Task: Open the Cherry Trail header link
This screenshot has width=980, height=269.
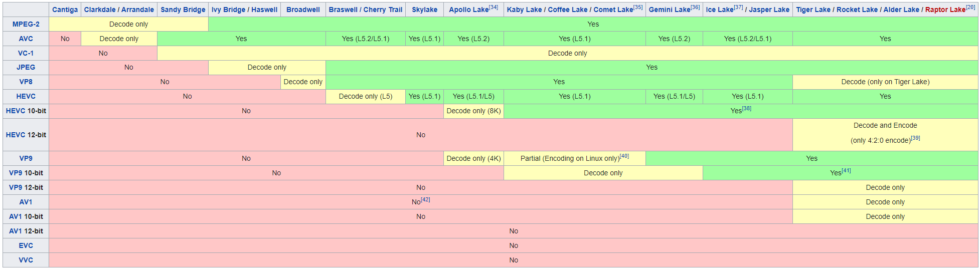Action: click(x=383, y=10)
